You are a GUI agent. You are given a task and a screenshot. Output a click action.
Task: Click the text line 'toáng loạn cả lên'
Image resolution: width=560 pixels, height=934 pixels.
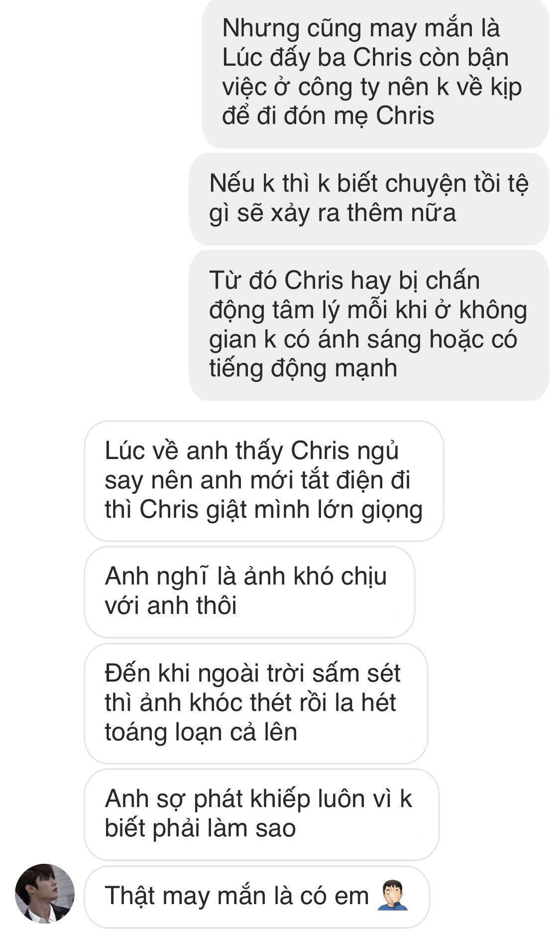201,732
